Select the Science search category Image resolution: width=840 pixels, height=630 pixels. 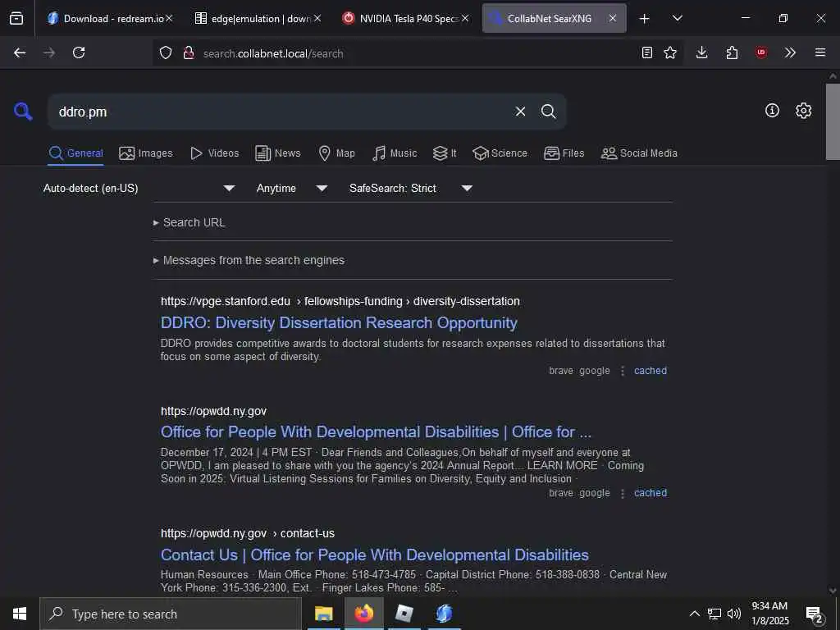pyautogui.click(x=500, y=153)
